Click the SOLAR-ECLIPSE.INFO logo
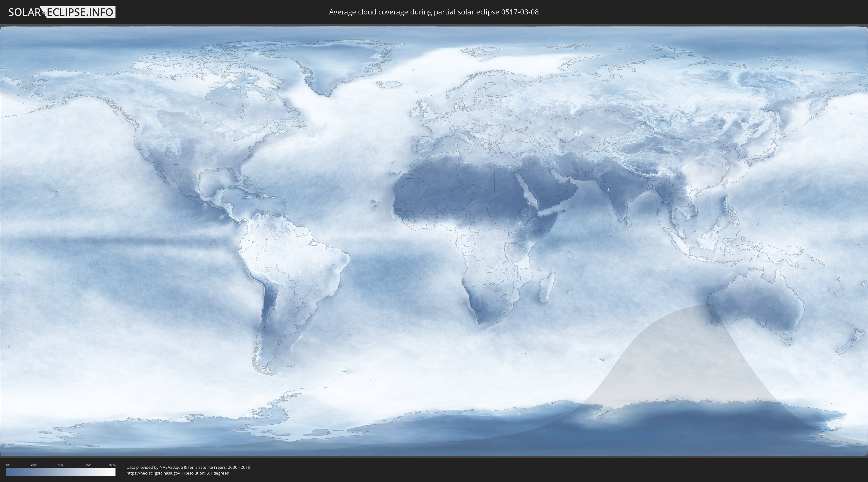Image resolution: width=868 pixels, height=482 pixels. click(62, 12)
